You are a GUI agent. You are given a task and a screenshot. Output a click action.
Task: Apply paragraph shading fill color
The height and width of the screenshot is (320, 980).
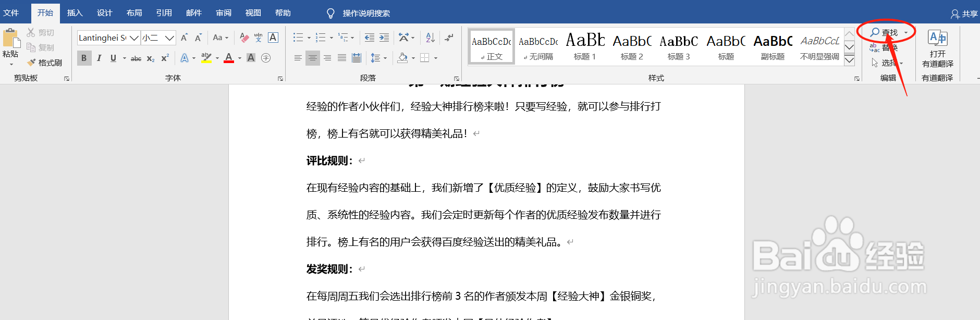(402, 58)
